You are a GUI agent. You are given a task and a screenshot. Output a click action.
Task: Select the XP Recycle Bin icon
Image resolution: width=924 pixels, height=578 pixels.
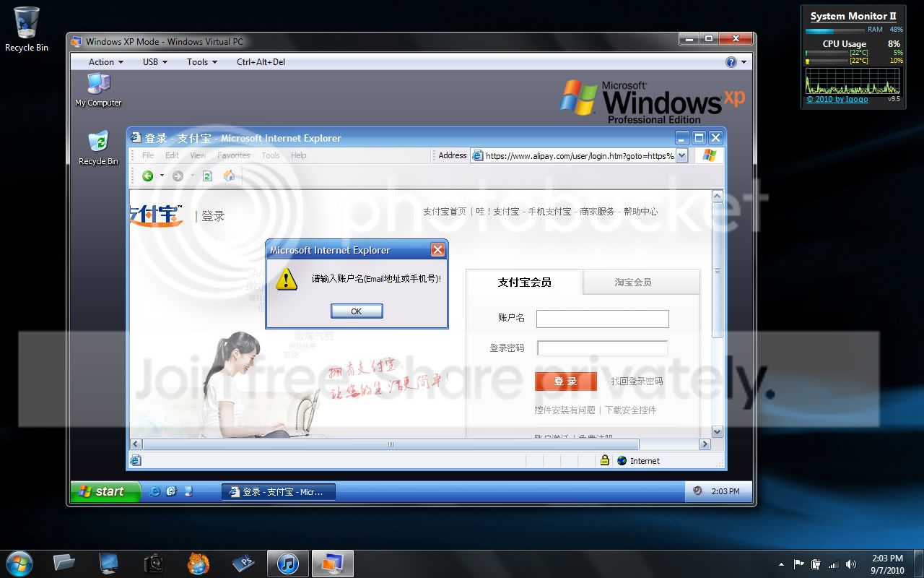98,148
